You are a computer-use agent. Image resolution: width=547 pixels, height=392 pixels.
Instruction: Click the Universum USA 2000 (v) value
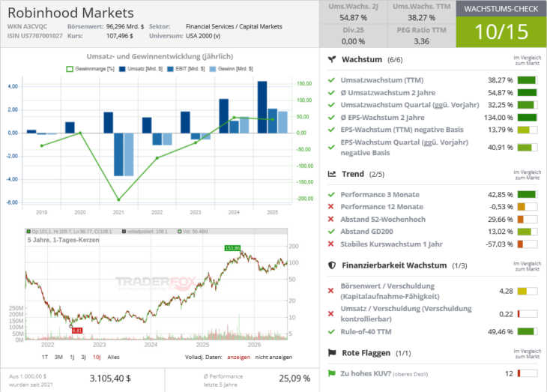[x=203, y=36]
